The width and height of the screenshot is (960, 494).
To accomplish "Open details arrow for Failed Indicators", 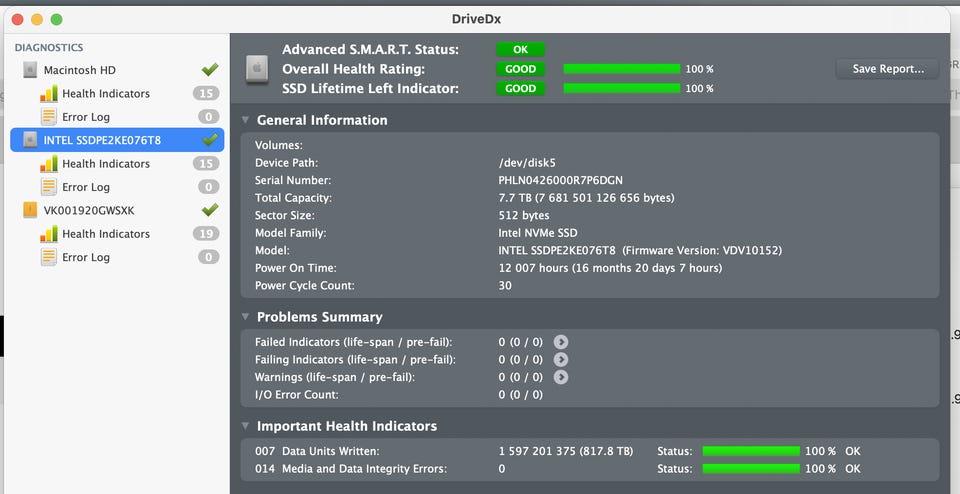I will [x=561, y=342].
